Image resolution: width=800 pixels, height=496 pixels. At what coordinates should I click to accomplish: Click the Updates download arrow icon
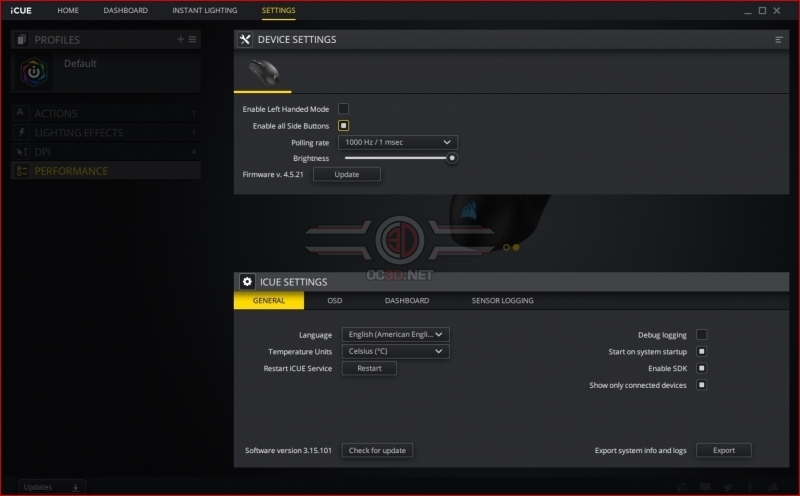click(76, 487)
